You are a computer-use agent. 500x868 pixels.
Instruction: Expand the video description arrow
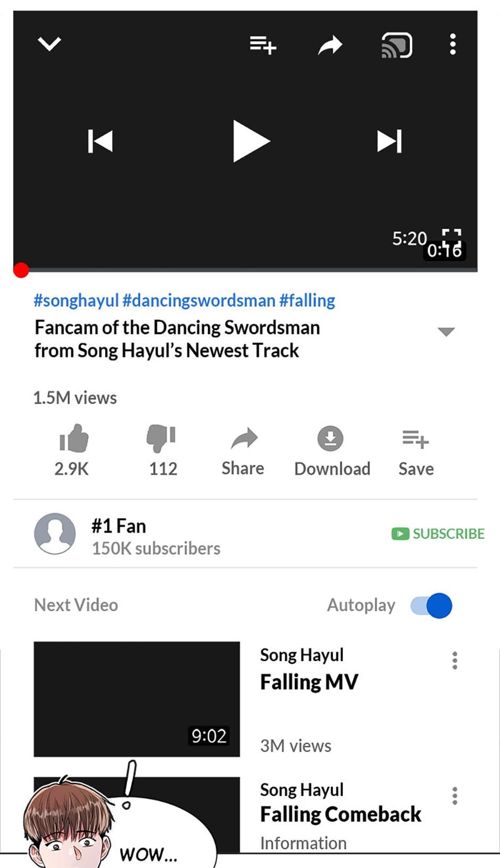(x=446, y=332)
